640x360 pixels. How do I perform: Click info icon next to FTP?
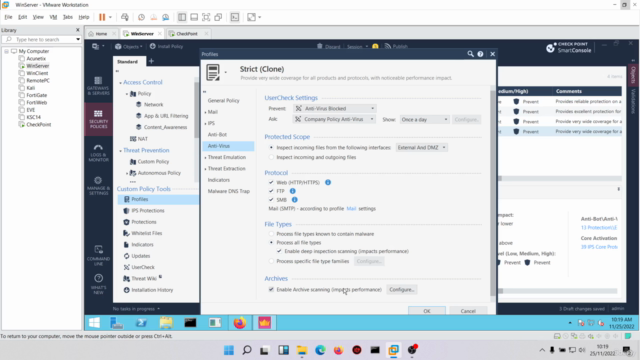click(x=292, y=191)
